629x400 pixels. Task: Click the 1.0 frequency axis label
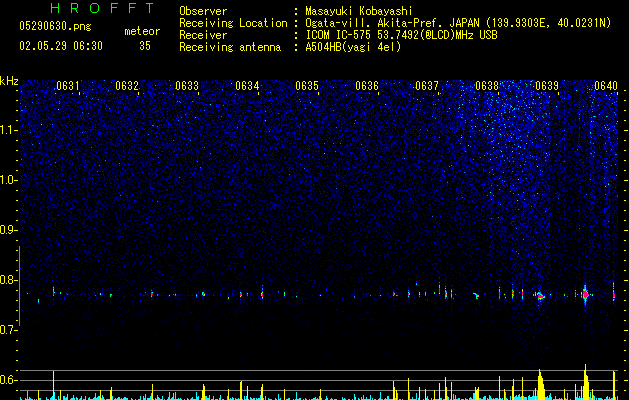(x=9, y=180)
